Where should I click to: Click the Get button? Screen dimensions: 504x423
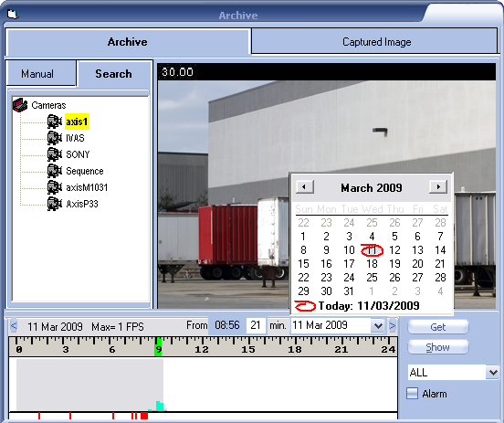(438, 327)
